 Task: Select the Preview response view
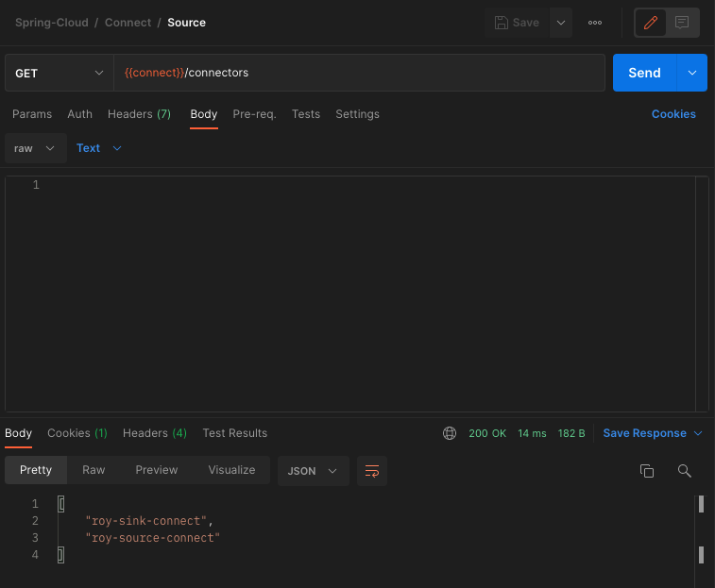(x=156, y=470)
